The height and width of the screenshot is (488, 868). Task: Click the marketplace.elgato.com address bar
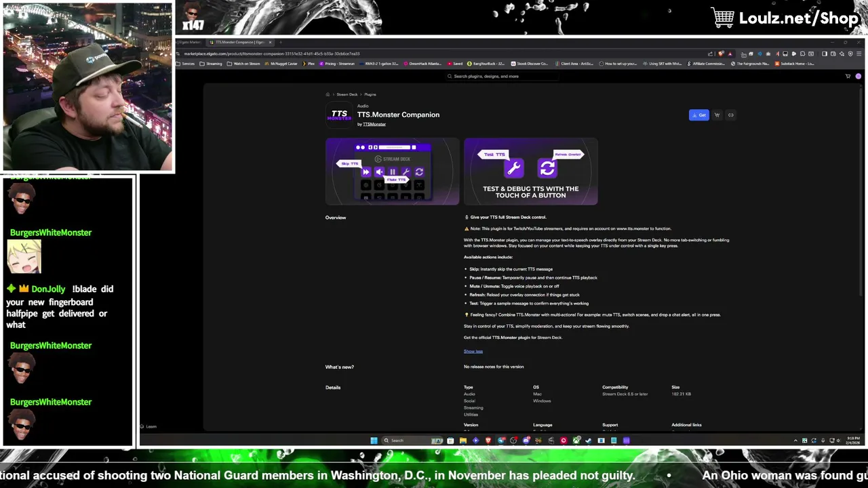[271, 54]
